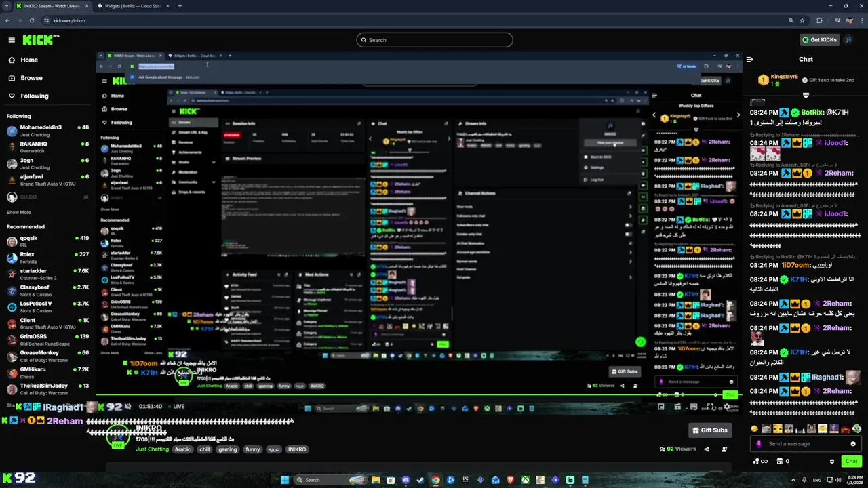
Task: Select the gaming tag
Action: coord(228,449)
